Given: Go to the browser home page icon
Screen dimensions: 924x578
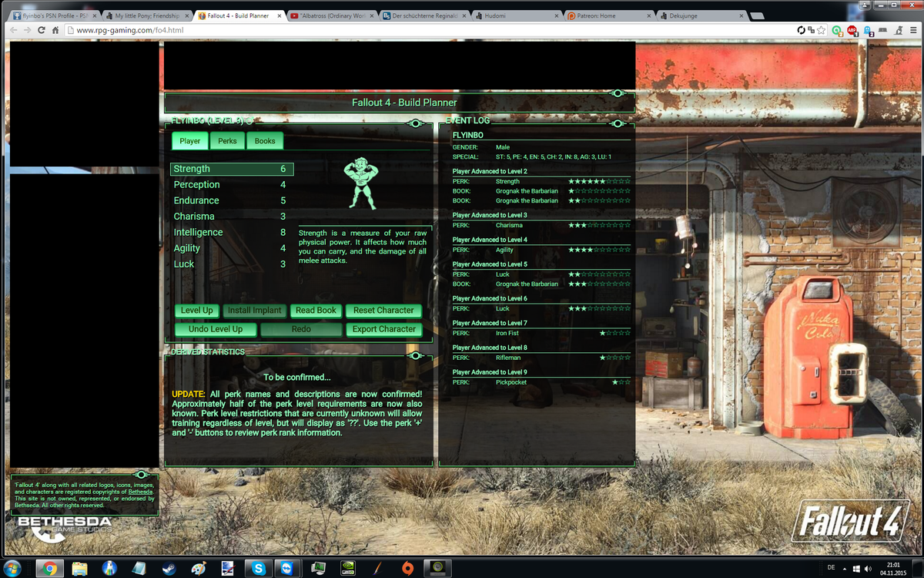Looking at the screenshot, I should click(55, 30).
